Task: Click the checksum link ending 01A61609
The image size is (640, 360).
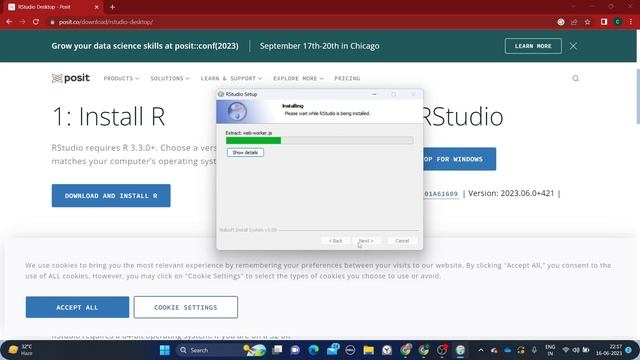Action: pyautogui.click(x=441, y=194)
